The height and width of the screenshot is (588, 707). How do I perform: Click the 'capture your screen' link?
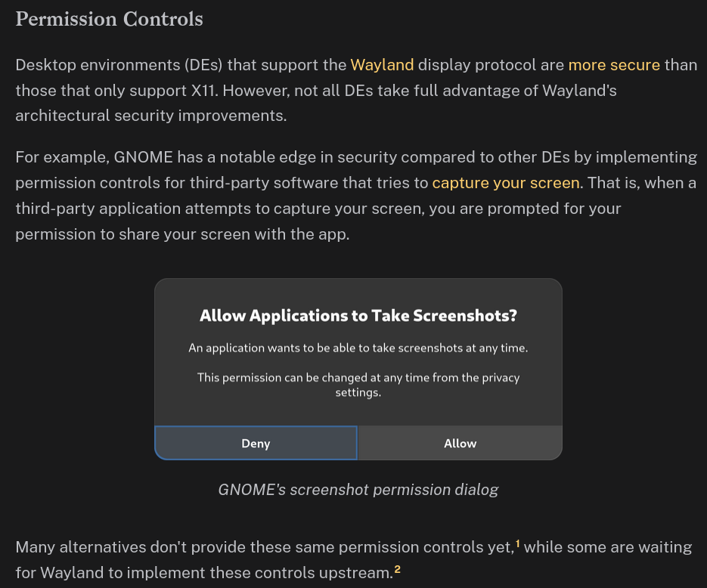[506, 183]
